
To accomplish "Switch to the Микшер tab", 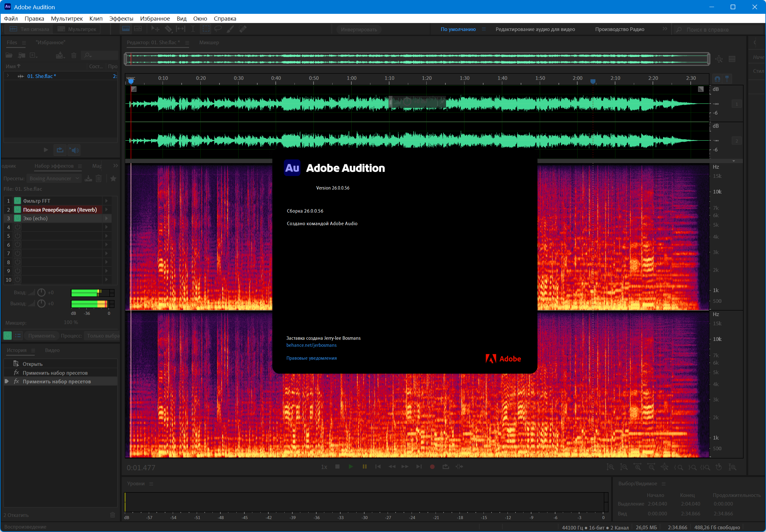I will tap(209, 42).
